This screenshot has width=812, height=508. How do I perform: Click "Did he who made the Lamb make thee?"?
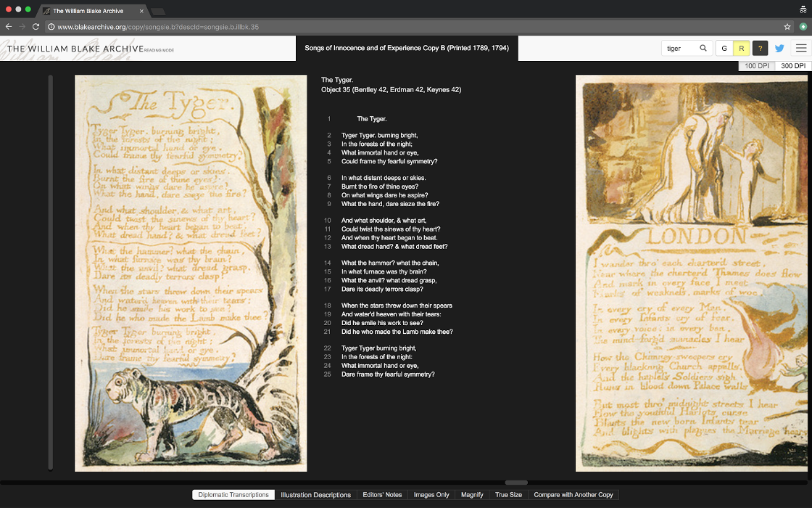tap(397, 332)
